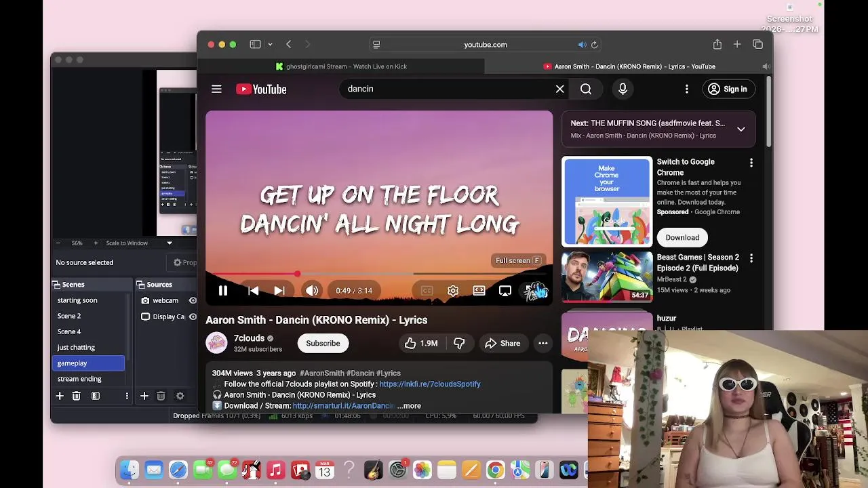868x488 pixels.
Task: Open 7clouds channel avatar
Action: pos(216,343)
